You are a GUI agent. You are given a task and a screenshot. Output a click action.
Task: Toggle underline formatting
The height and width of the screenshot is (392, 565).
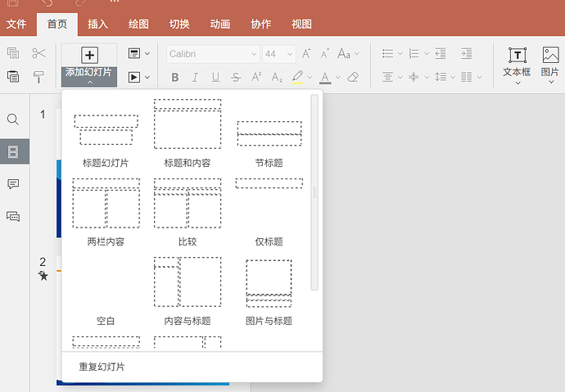(215, 77)
